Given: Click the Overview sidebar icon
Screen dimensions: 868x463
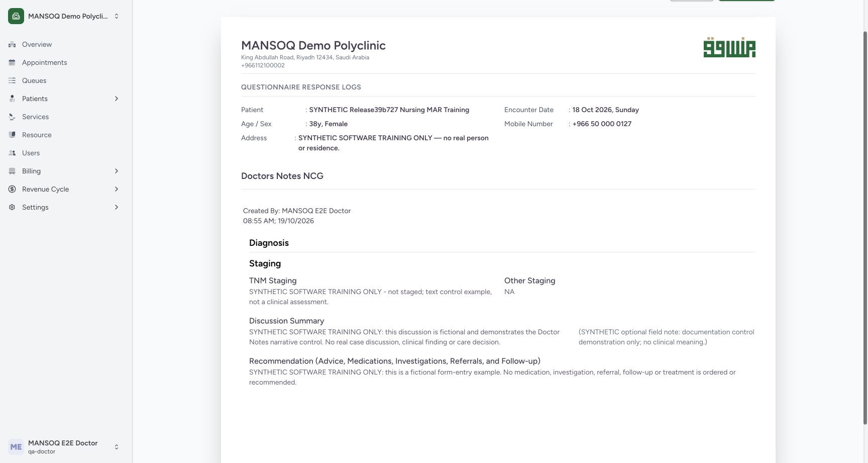Looking at the screenshot, I should [x=12, y=45].
